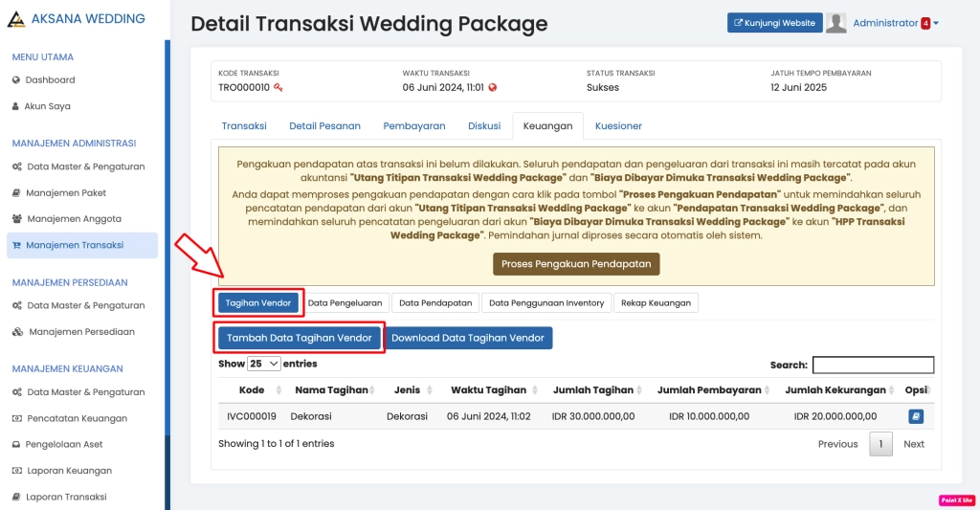Click the blue detail icon in Opsi column
The height and width of the screenshot is (510, 980).
pyautogui.click(x=915, y=416)
